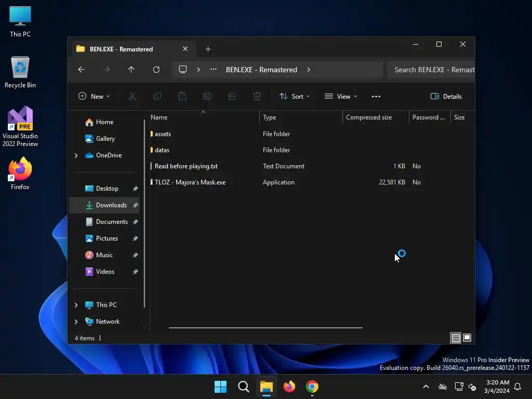
Task: Switch to large thumbnails view icon
Action: click(x=467, y=338)
